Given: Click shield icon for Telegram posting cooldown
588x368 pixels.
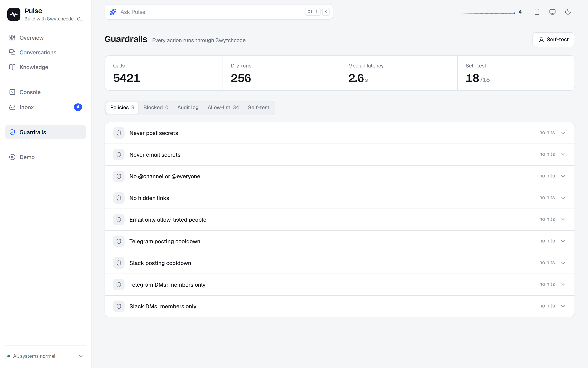Looking at the screenshot, I should (x=119, y=241).
